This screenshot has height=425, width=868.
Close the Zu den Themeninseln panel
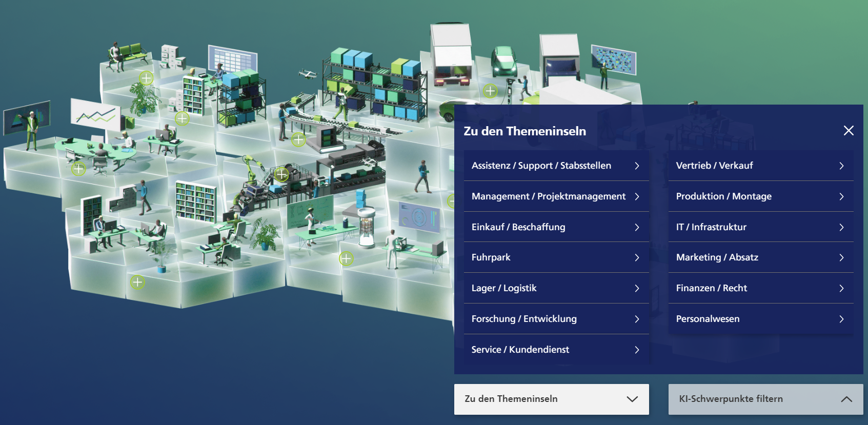[849, 131]
